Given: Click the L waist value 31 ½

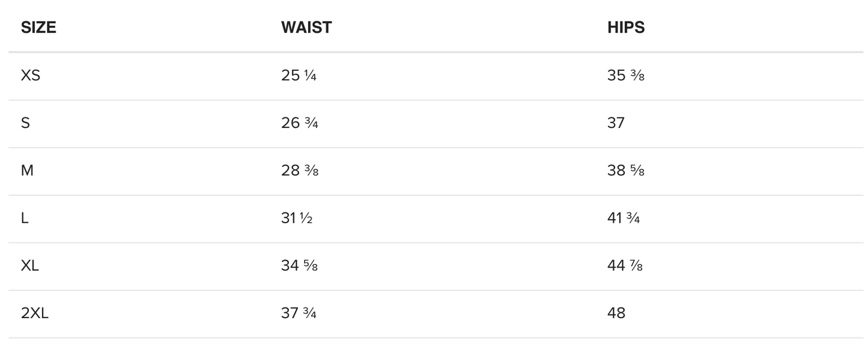Looking at the screenshot, I should [x=297, y=218].
